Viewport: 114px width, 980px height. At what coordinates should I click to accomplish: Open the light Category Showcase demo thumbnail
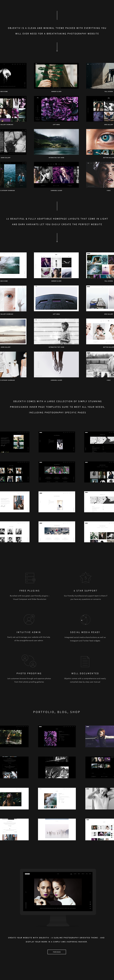point(13,364)
